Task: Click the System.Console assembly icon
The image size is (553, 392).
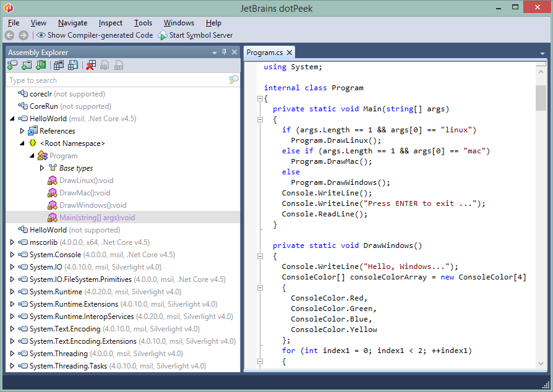Action: (23, 255)
